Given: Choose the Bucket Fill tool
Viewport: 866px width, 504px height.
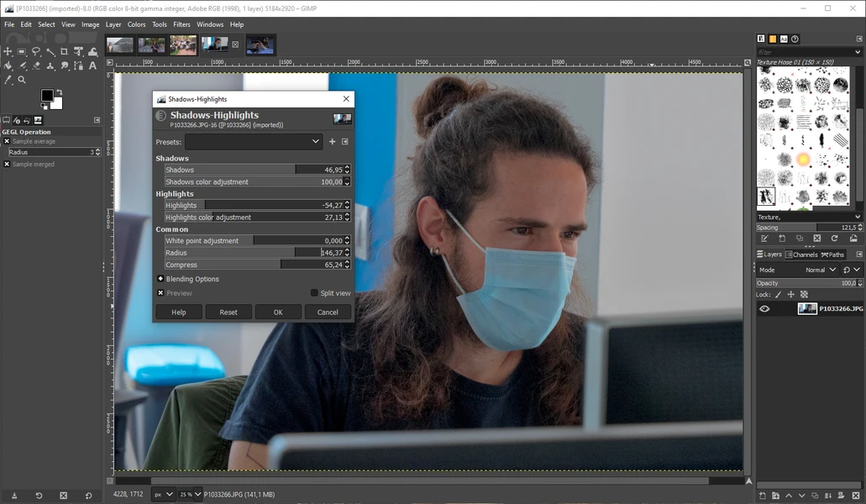Looking at the screenshot, I should (8, 66).
